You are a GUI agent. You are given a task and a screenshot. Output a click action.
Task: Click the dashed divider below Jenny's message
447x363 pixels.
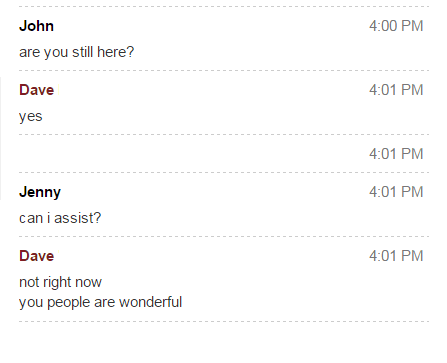point(224,237)
